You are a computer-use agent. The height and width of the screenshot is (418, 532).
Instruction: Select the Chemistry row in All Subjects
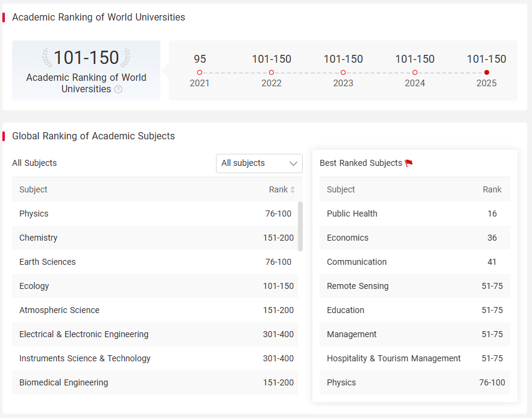point(155,238)
